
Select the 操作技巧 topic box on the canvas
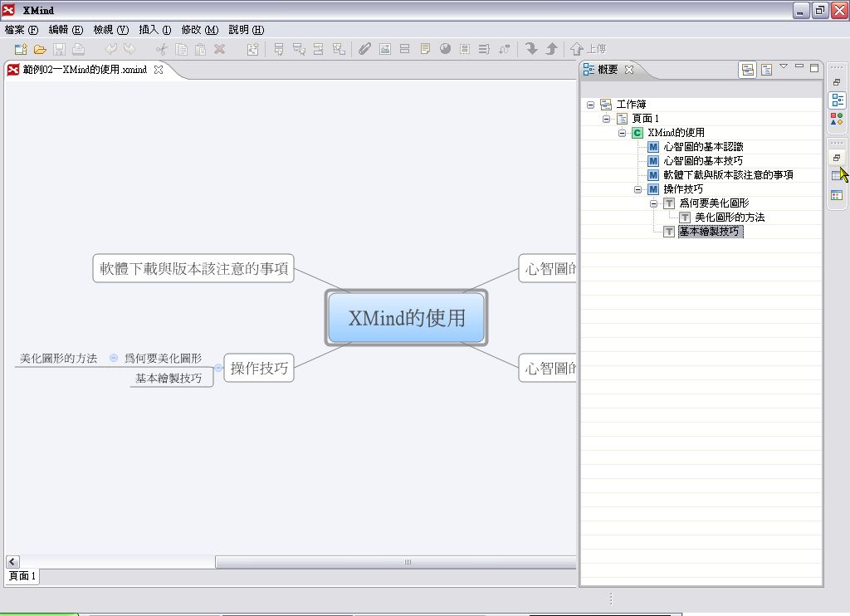259,369
